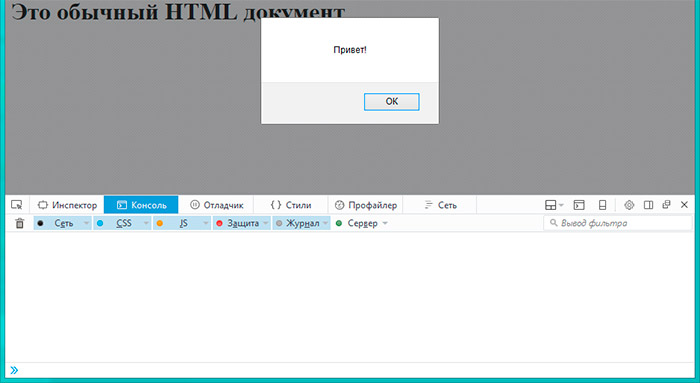Open developer tools settings gear
Image resolution: width=700 pixels, height=383 pixels.
point(629,205)
